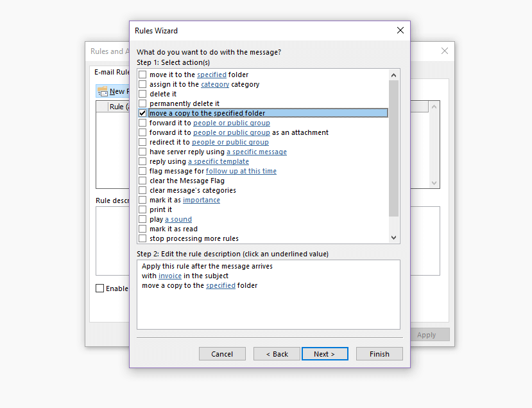Check 'forward it to people or public group' without attachment
Viewport: 532px width, 408px height.
pyautogui.click(x=142, y=123)
